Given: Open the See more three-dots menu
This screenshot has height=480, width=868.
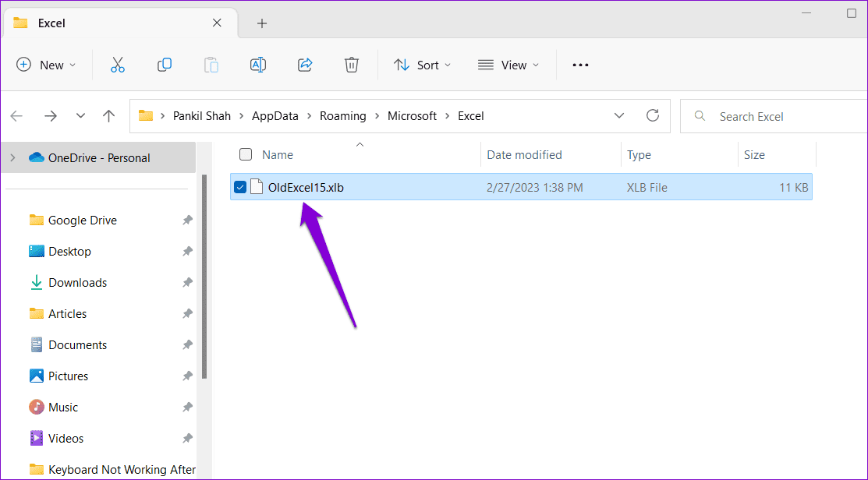Looking at the screenshot, I should coord(580,65).
